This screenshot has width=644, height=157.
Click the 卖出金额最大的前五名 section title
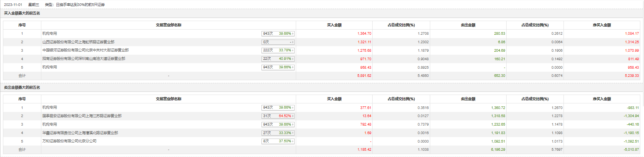pos(22,88)
